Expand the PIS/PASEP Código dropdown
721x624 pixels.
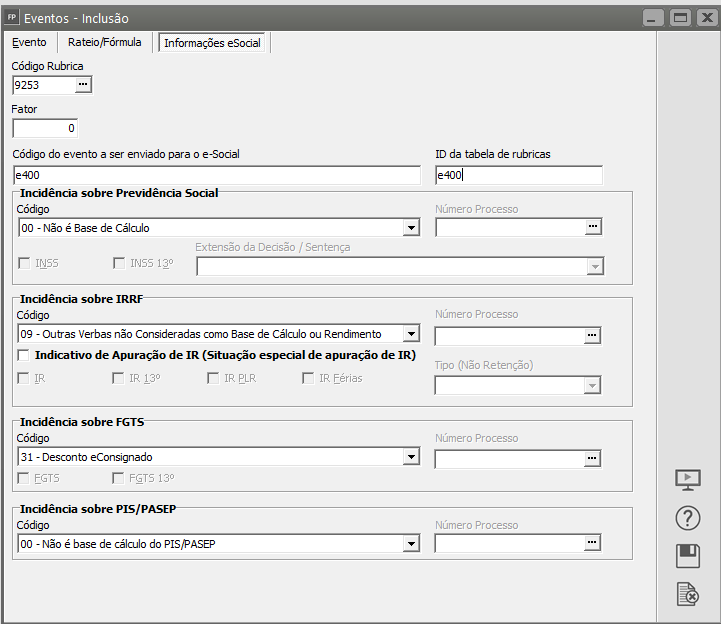coord(411,544)
